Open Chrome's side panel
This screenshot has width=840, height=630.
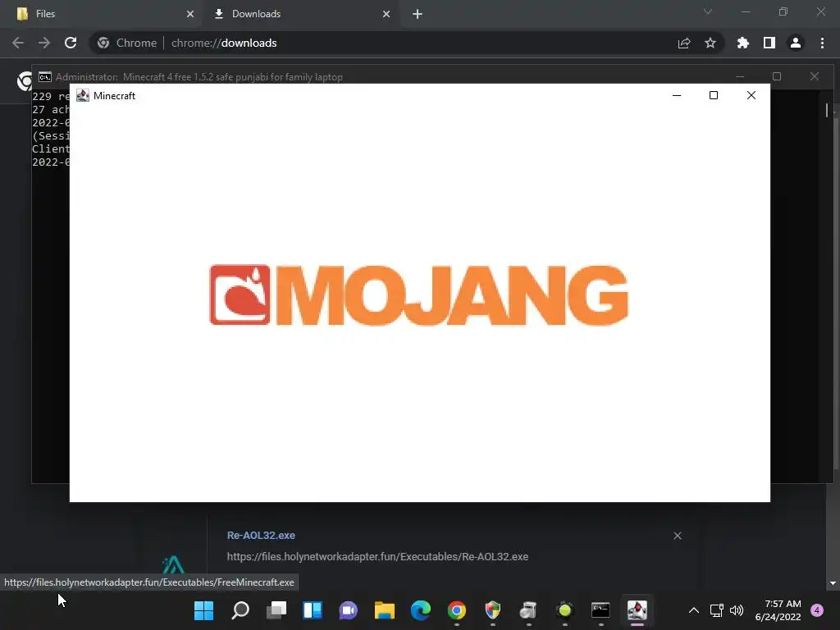click(769, 43)
